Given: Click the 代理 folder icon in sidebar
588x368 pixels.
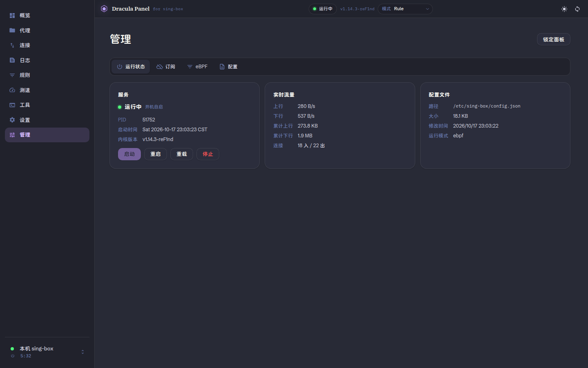Looking at the screenshot, I should [x=12, y=30].
